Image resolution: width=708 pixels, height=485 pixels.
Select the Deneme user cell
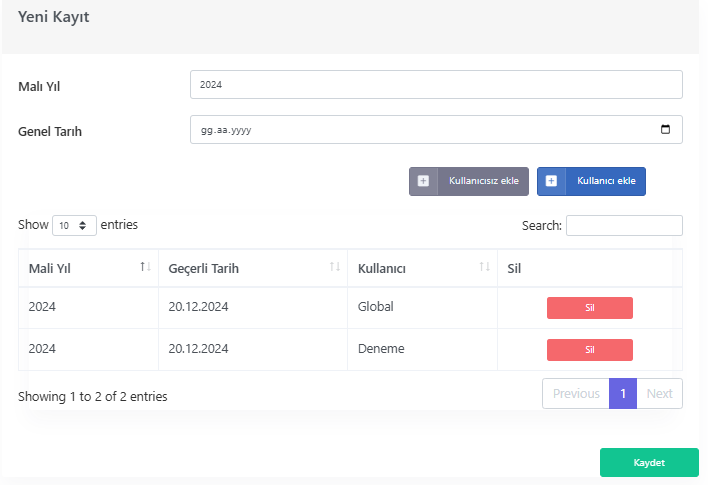point(423,349)
